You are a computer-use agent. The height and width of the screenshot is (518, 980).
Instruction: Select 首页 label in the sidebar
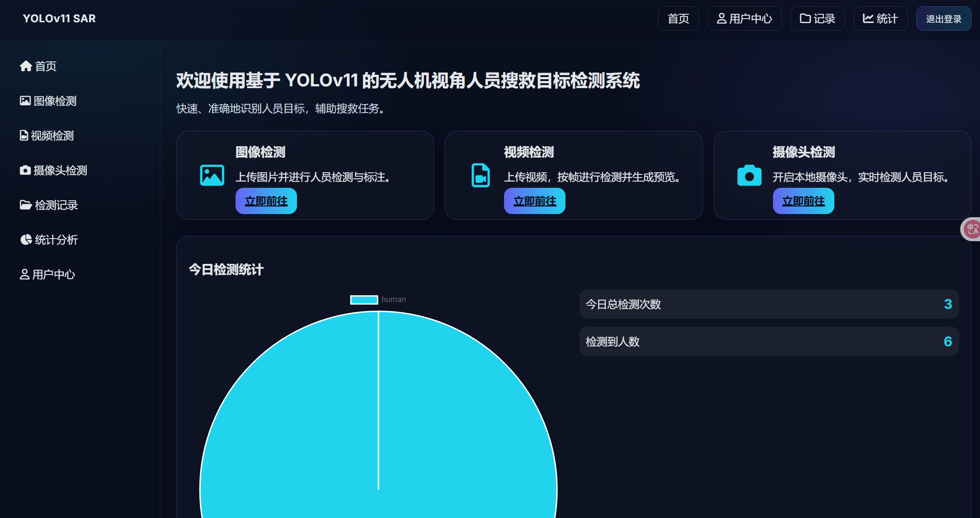[x=46, y=66]
